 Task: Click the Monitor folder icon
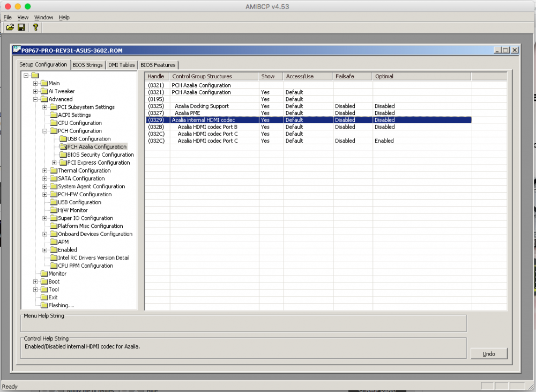tap(44, 273)
